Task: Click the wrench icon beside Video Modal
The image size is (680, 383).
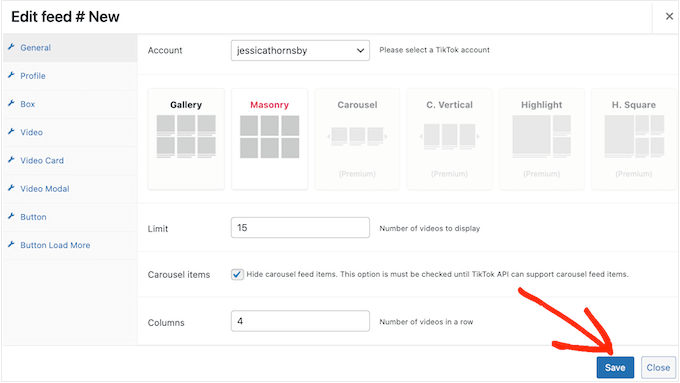Action: pyautogui.click(x=11, y=188)
